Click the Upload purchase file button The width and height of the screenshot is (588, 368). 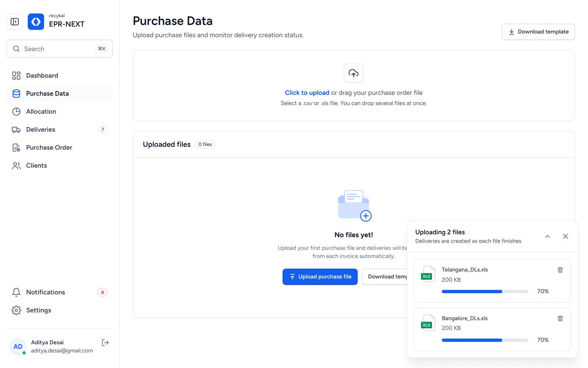[x=320, y=277]
